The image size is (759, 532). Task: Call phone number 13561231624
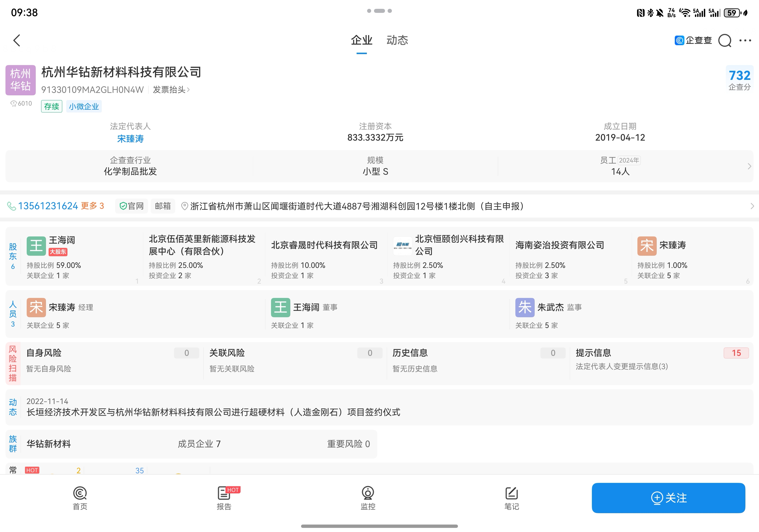(x=48, y=206)
